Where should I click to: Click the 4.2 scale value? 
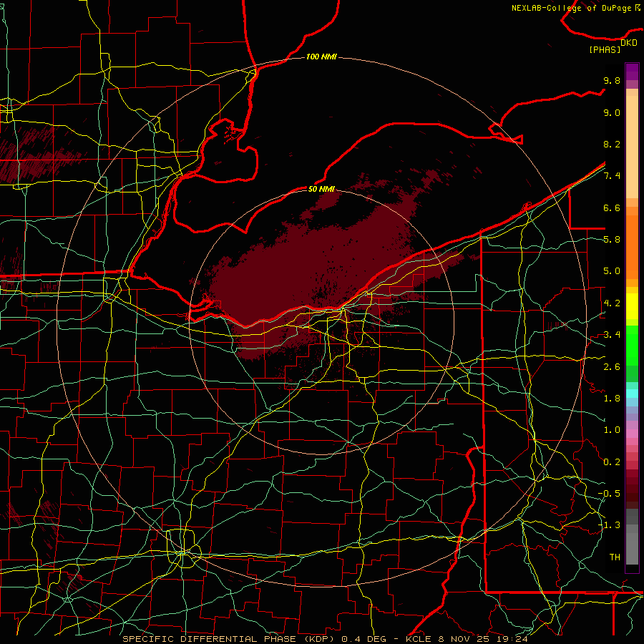612,303
